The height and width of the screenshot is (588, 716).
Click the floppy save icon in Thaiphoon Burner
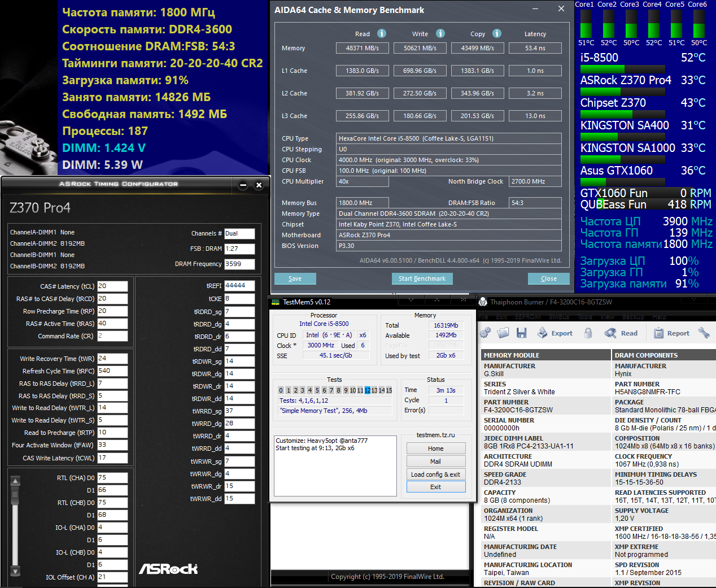(522, 333)
